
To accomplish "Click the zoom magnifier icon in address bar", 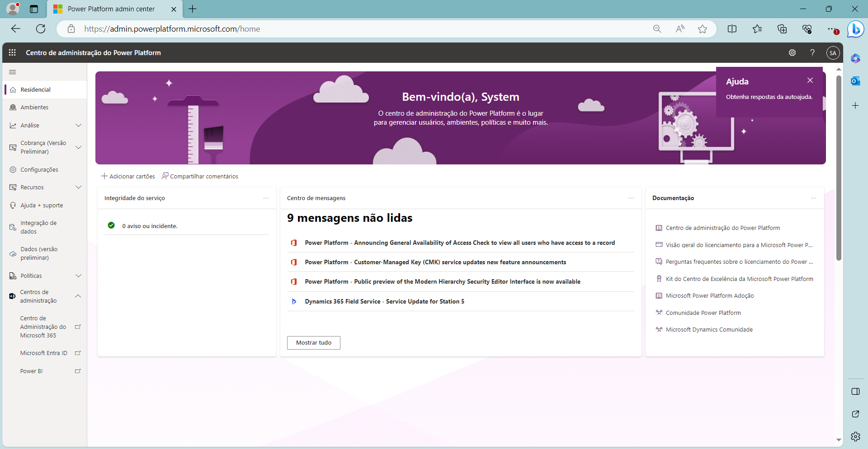I will (657, 29).
